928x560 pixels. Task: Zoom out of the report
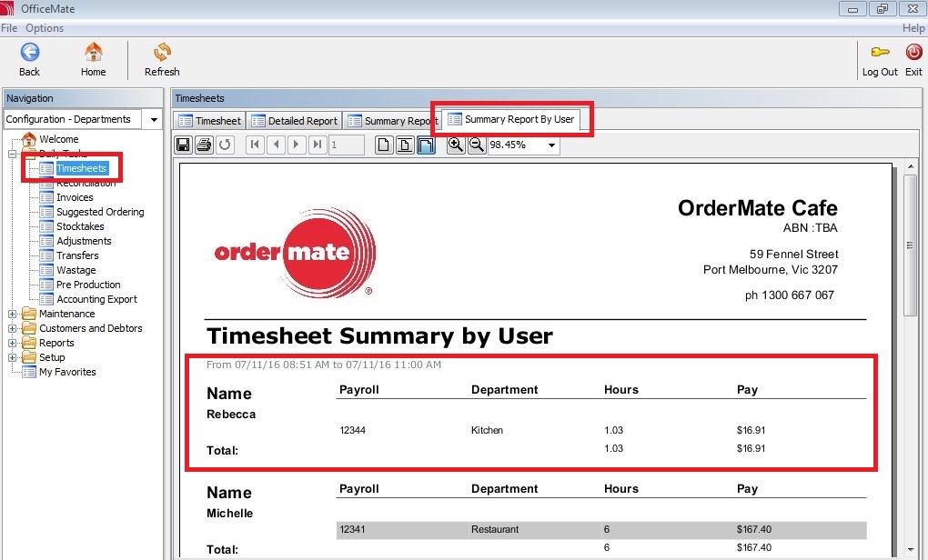point(477,145)
